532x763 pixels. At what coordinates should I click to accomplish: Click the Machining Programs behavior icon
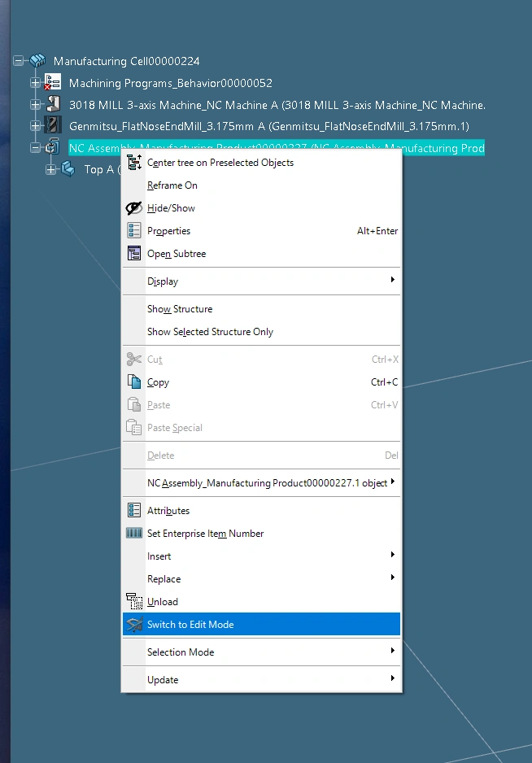pyautogui.click(x=53, y=83)
